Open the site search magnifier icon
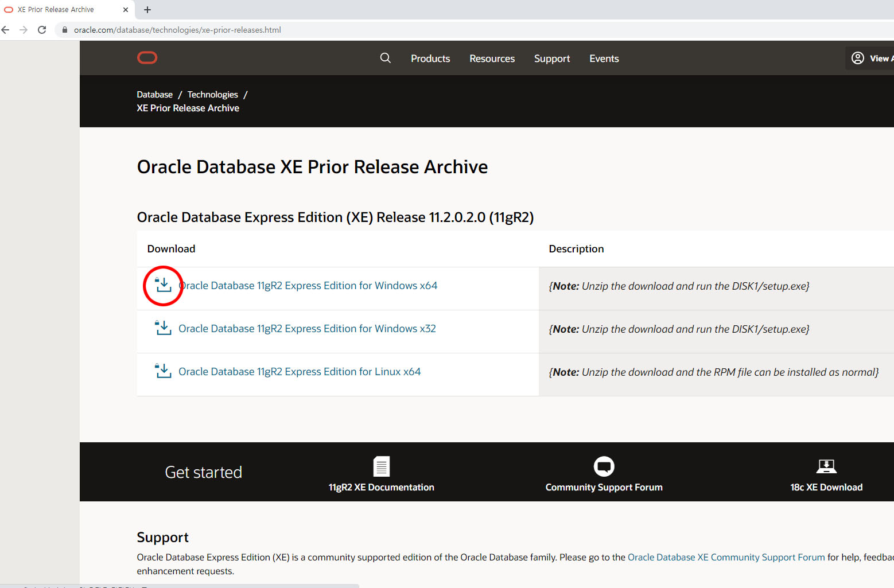Image resolution: width=894 pixels, height=588 pixels. click(x=386, y=58)
